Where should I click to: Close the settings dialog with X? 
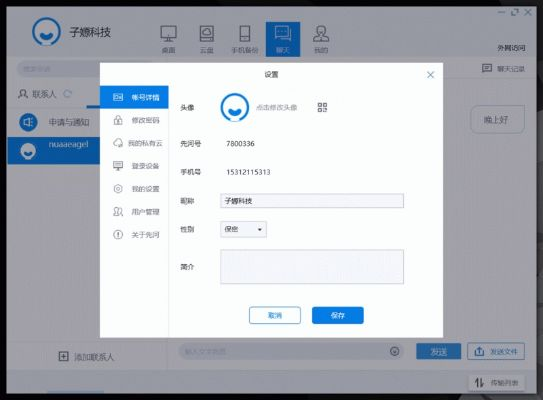[x=430, y=75]
